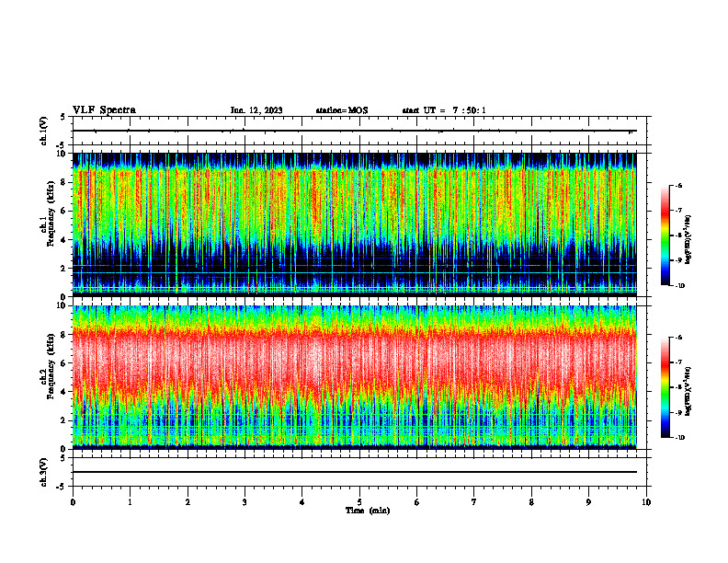728x563 pixels.
Task: Click time axis tick label "2"
Action: tap(188, 502)
